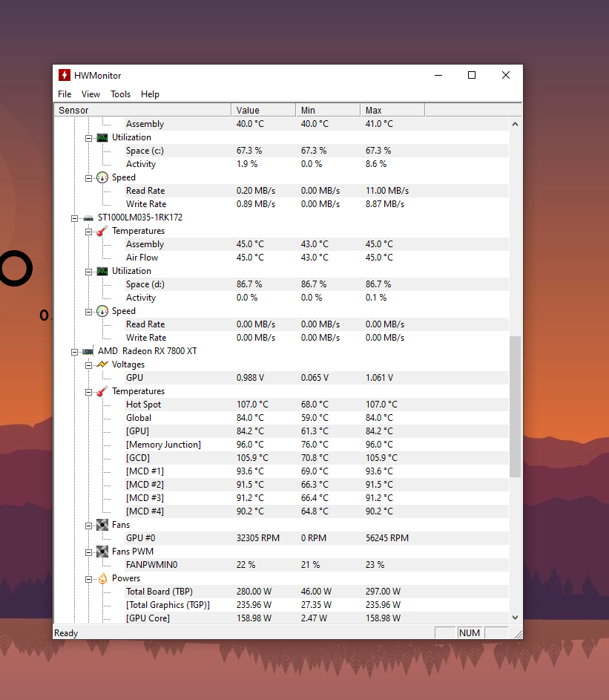Click the 56245 RPM max value

pos(386,538)
